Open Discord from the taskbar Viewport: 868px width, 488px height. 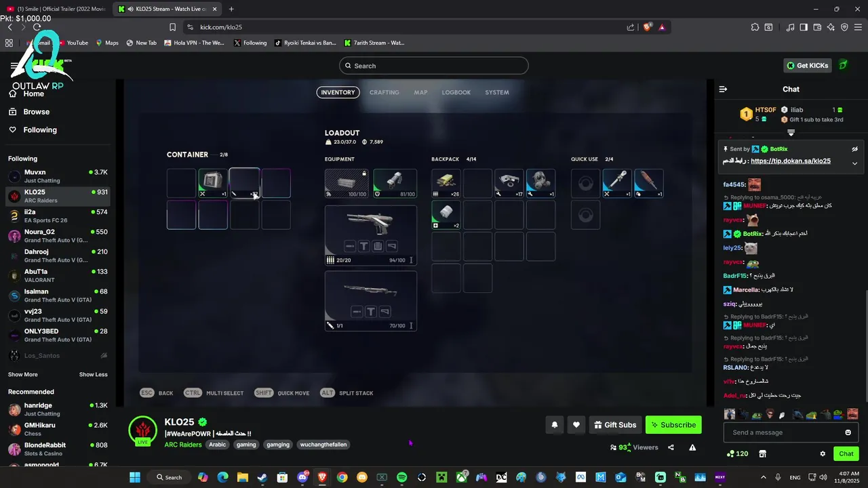pos(302,477)
